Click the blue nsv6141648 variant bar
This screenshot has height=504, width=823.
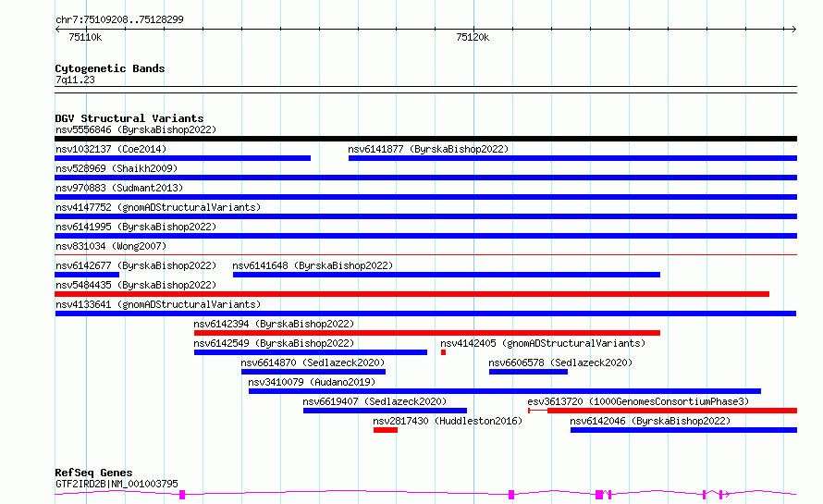tap(447, 275)
